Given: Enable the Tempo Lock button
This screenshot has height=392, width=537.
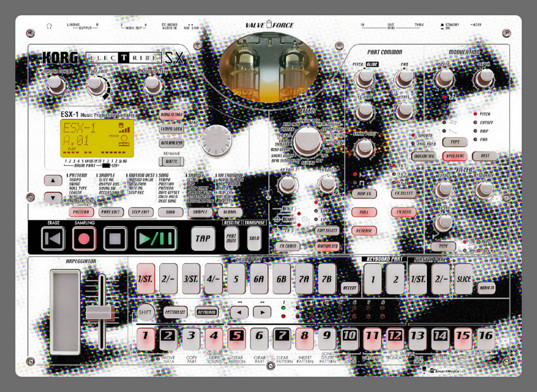Looking at the screenshot, I should [x=172, y=129].
